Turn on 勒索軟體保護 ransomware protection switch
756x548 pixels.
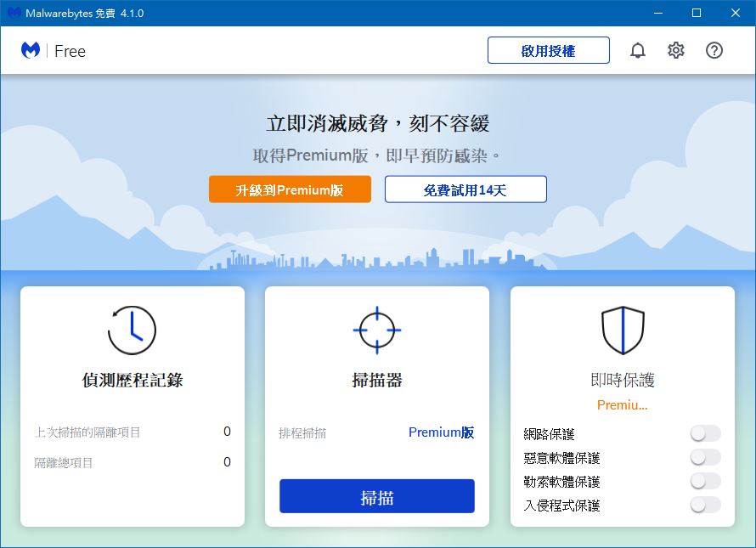click(705, 481)
